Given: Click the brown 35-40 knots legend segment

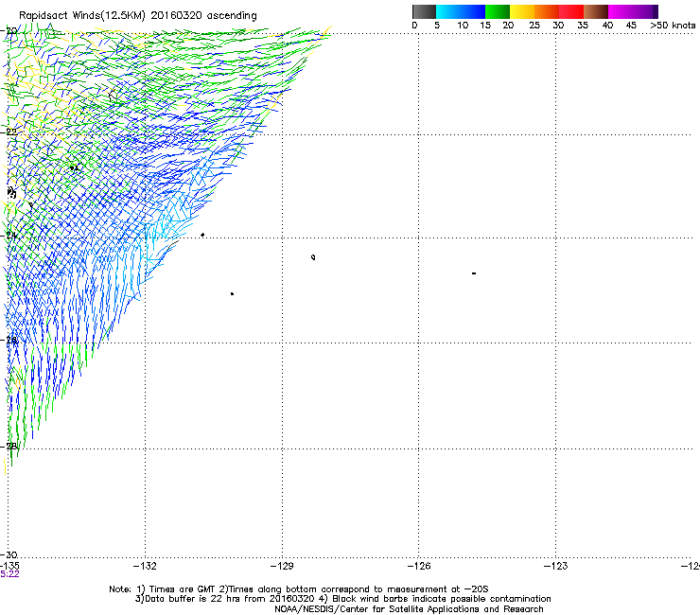Looking at the screenshot, I should click(x=596, y=11).
